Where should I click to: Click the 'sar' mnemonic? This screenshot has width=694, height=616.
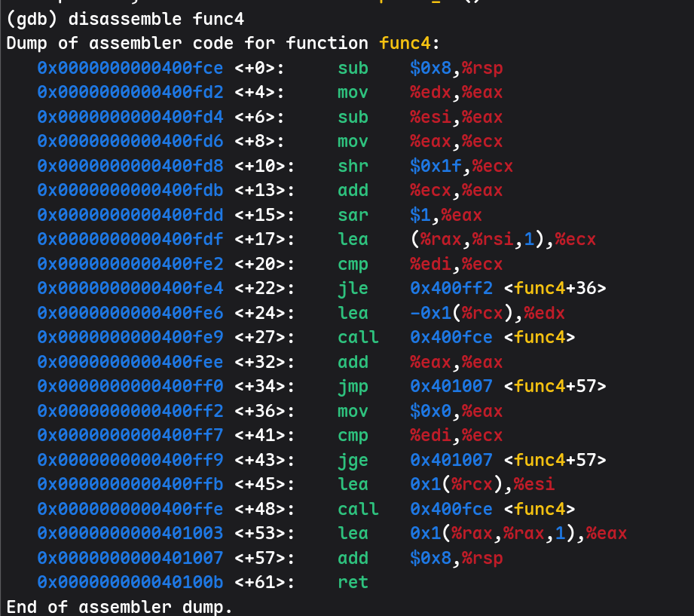tap(353, 215)
